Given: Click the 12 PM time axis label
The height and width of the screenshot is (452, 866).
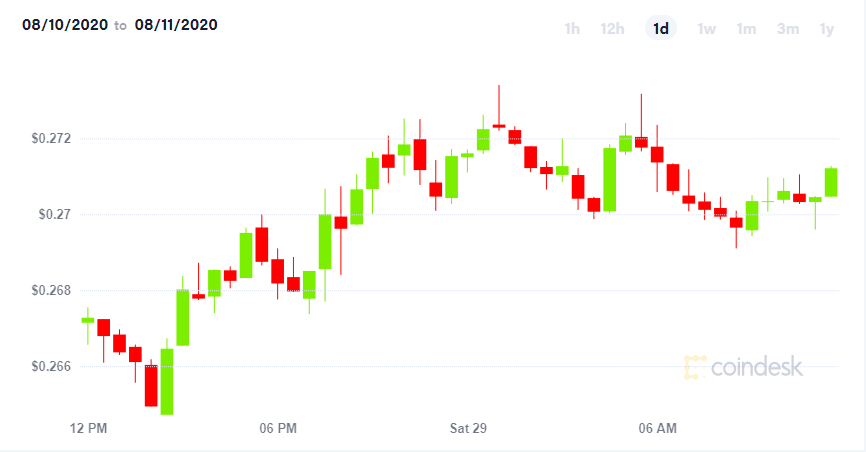Looking at the screenshot, I should (x=88, y=428).
